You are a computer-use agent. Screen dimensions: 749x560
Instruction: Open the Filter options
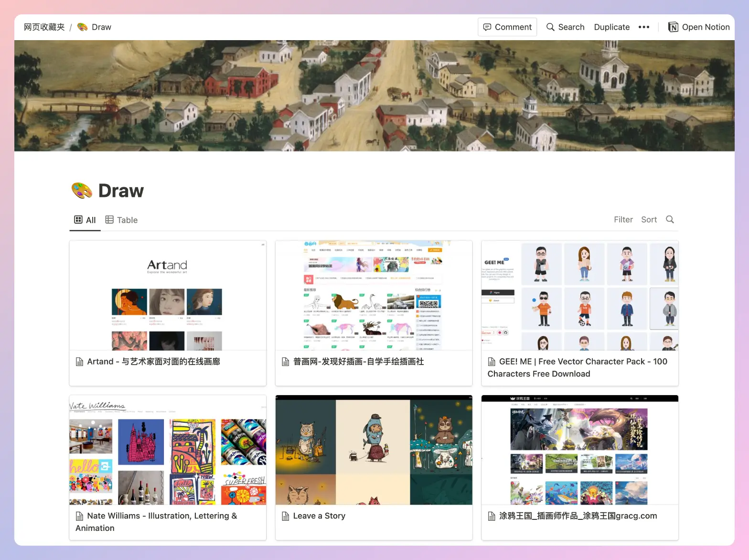(623, 219)
